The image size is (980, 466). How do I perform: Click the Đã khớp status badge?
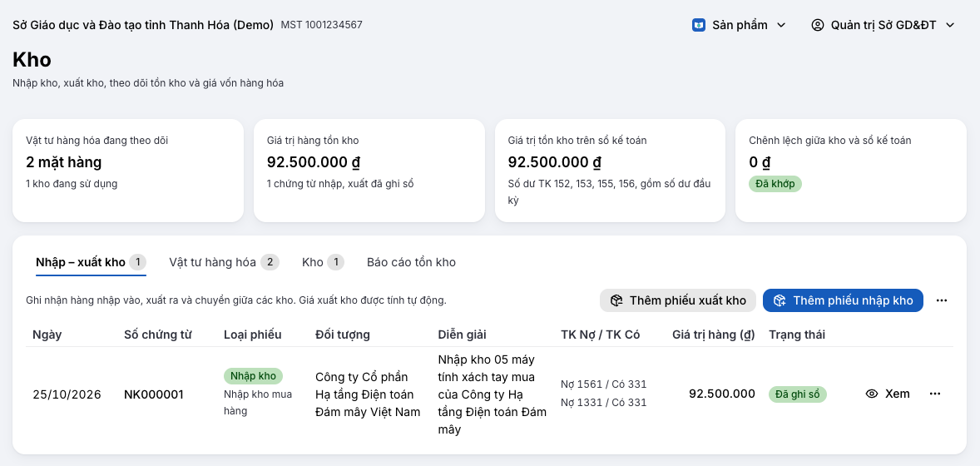click(775, 184)
